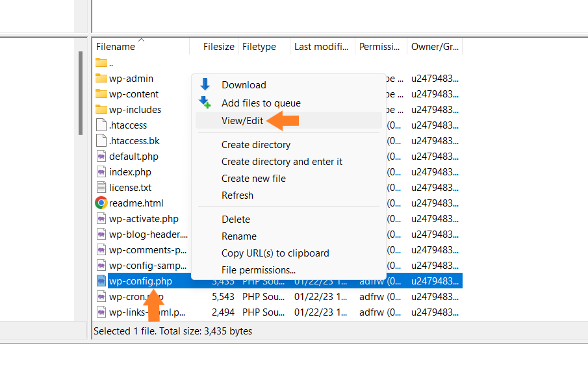This screenshot has width=588, height=365.
Task: Sort by the Filetype column header
Action: tap(264, 47)
